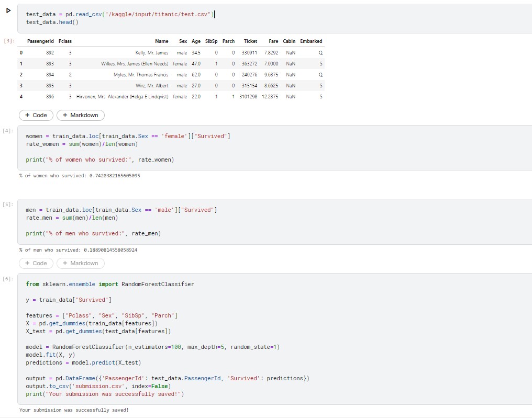Click the '+ Markdown' button below the data preview
This screenshot has width=532, height=420.
80,115
